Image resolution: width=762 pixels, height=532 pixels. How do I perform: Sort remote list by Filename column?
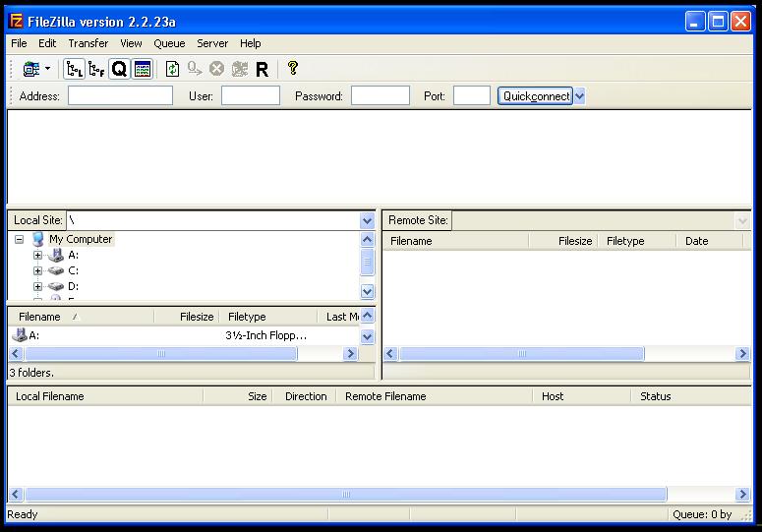coord(456,241)
